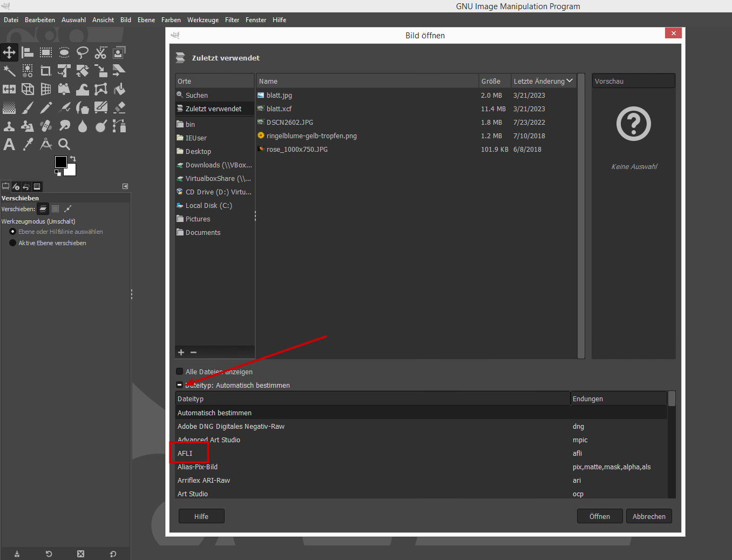Open the Werkzeuge menu
This screenshot has height=560, width=732.
click(203, 20)
